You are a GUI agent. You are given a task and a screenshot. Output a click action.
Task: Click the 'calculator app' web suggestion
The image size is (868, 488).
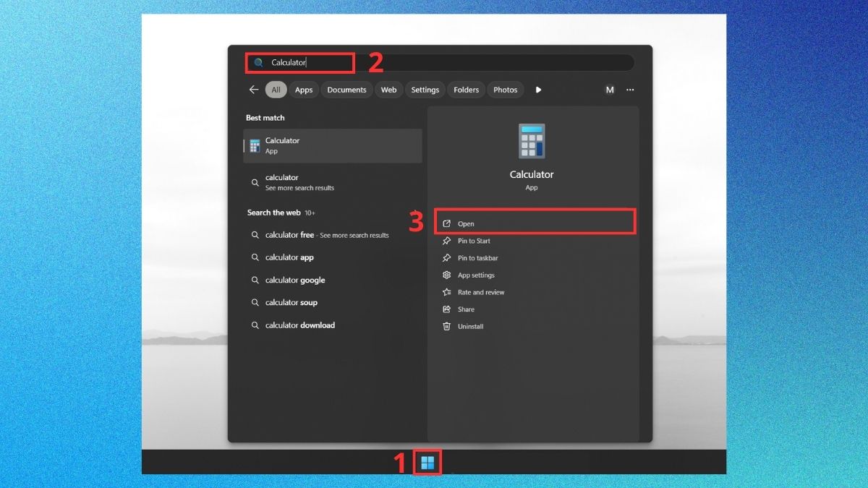coord(333,257)
